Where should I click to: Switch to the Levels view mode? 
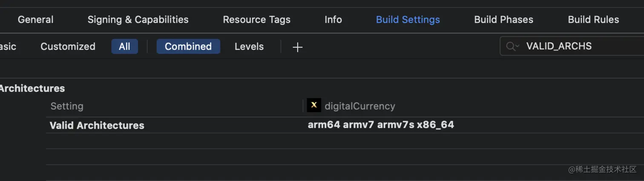coord(249,46)
